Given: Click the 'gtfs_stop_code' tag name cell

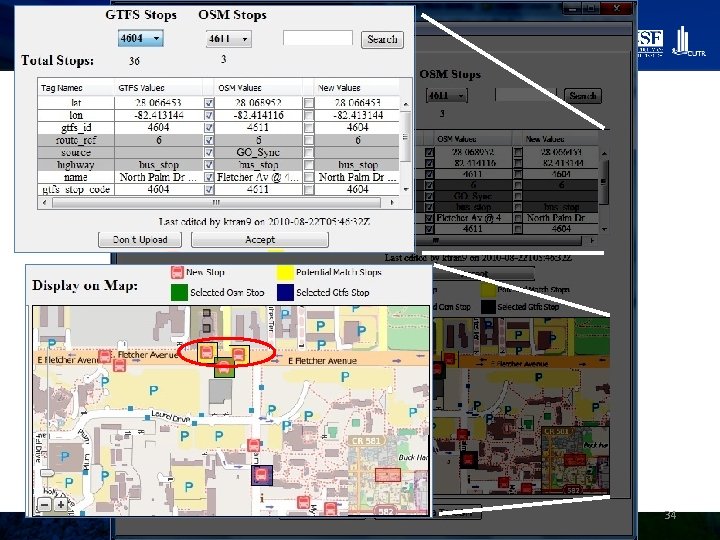Looking at the screenshot, I should 76,189.
